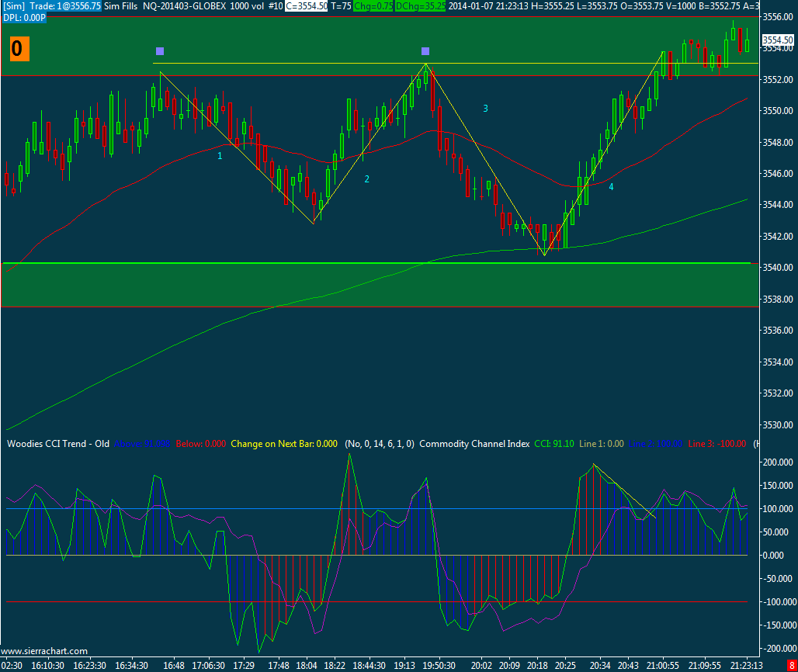Click the Woodies CCI Trend - Old study label
This screenshot has height=672, width=798.
(58, 444)
